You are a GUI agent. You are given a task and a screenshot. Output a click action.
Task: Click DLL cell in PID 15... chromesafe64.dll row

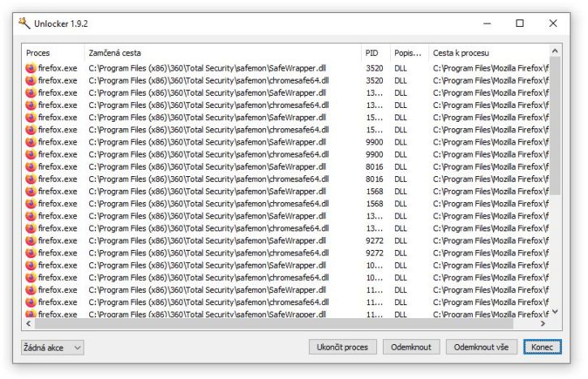click(x=401, y=130)
